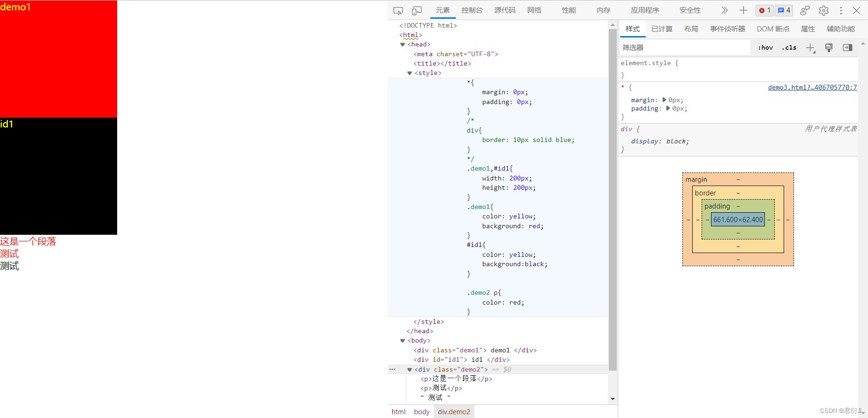Select the div.demo2 breadcrumb

point(454,412)
